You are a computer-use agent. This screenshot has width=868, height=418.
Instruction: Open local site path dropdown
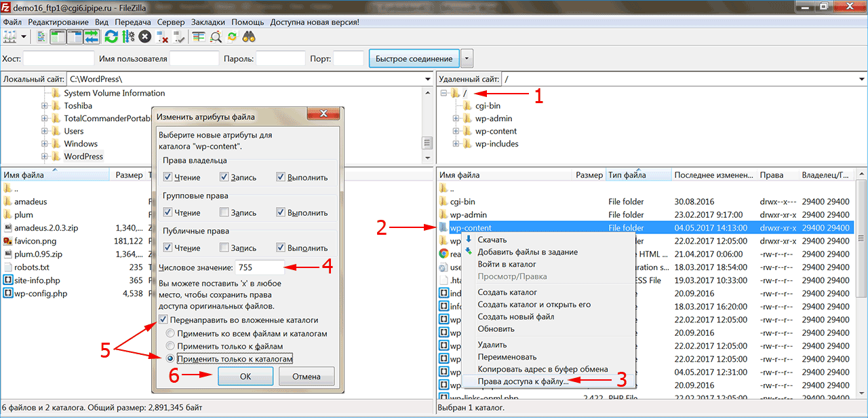tap(427, 79)
